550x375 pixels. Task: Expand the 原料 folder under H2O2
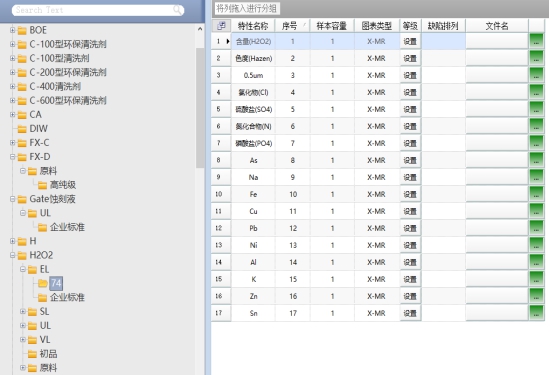pyautogui.click(x=23, y=368)
